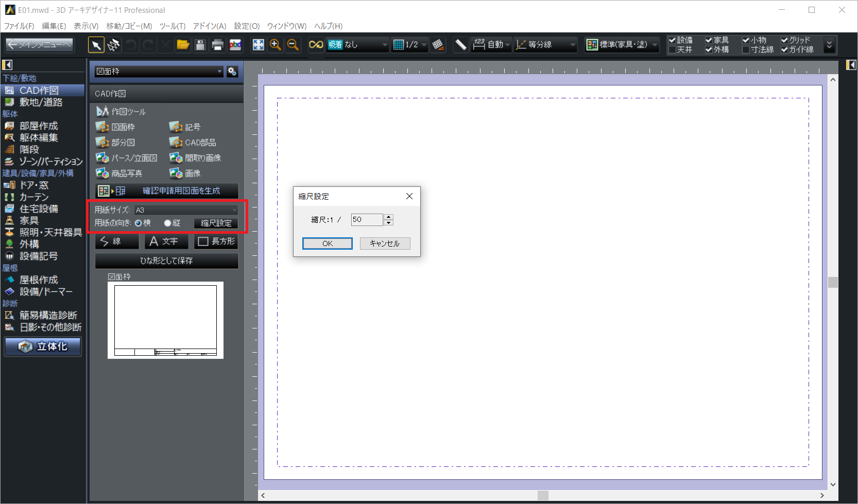858x504 pixels.
Task: Open the 設定(O) menu
Action: pos(247,26)
